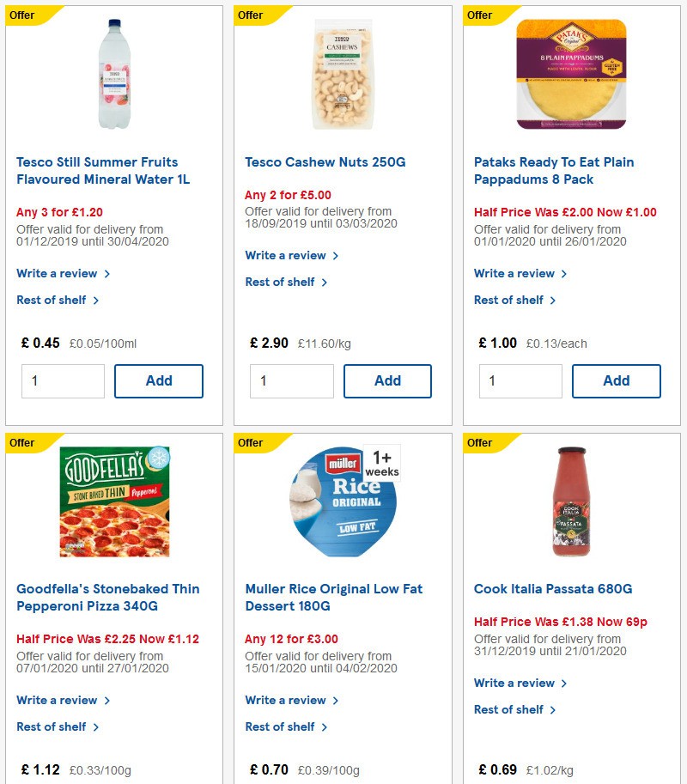Image resolution: width=687 pixels, height=784 pixels.
Task: View rest of shelf for the pappadums
Action: click(x=510, y=300)
